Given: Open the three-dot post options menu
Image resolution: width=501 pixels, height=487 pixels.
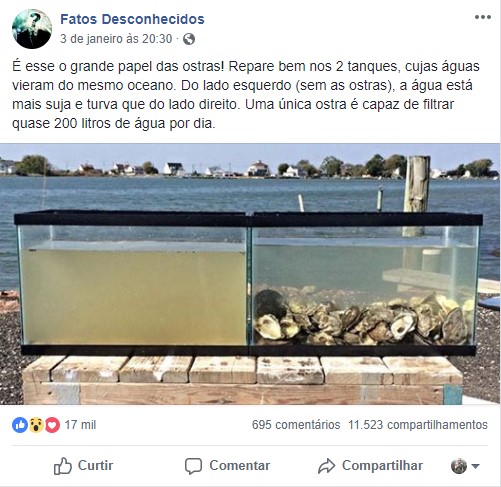Looking at the screenshot, I should click(483, 17).
